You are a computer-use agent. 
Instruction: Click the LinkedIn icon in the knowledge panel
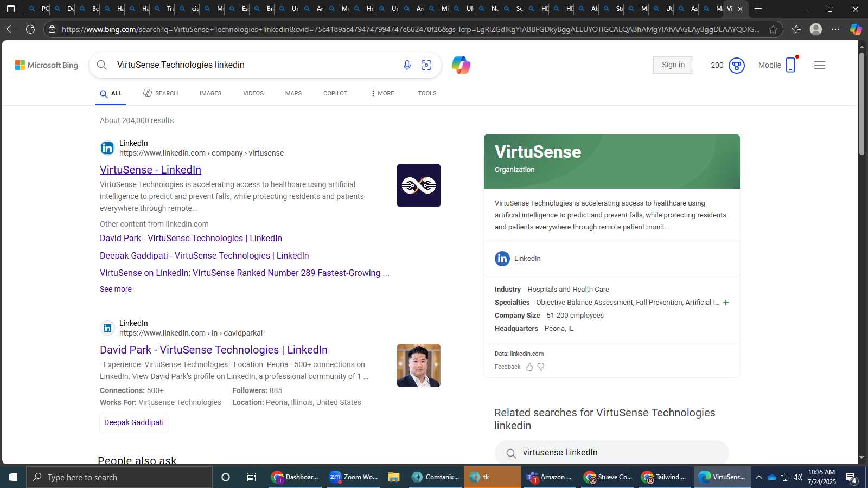coord(502,259)
